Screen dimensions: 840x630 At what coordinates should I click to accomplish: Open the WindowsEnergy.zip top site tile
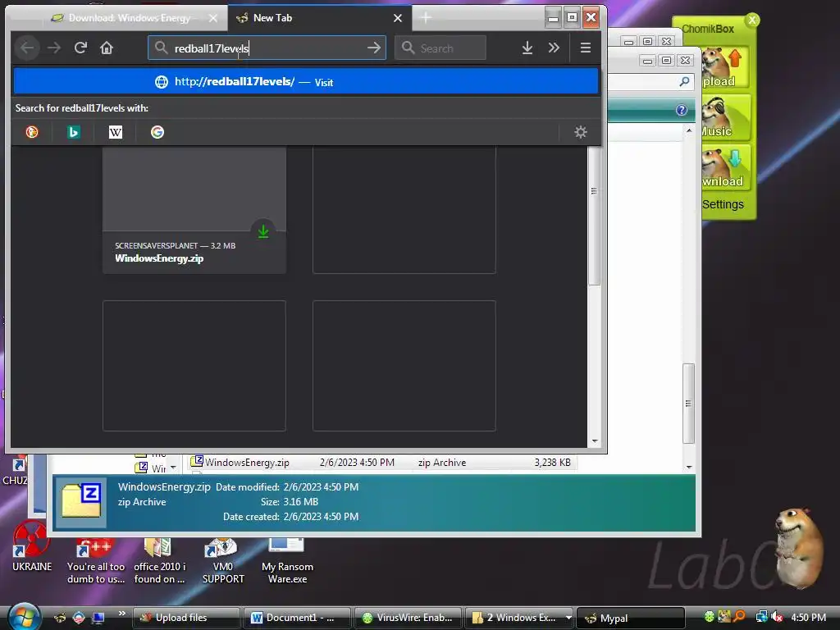[194, 209]
